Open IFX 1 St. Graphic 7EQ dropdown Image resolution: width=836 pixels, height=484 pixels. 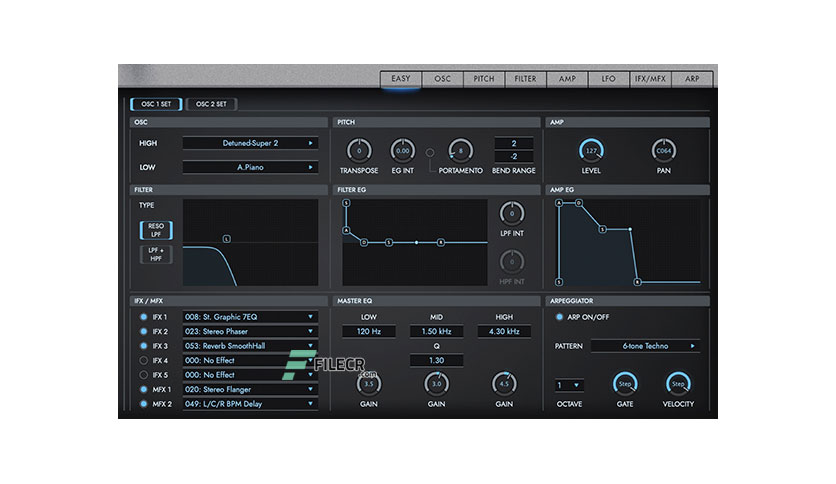[x=250, y=317]
